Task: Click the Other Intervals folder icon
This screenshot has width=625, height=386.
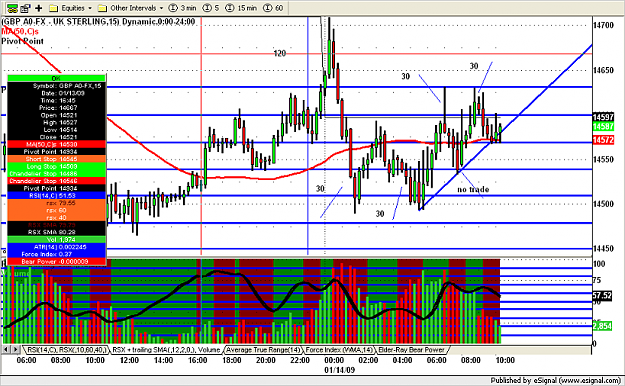Action: pyautogui.click(x=102, y=8)
